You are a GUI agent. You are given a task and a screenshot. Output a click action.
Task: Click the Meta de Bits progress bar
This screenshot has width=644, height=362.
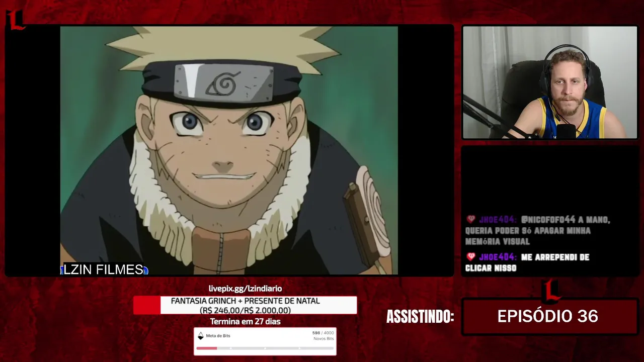tap(265, 348)
